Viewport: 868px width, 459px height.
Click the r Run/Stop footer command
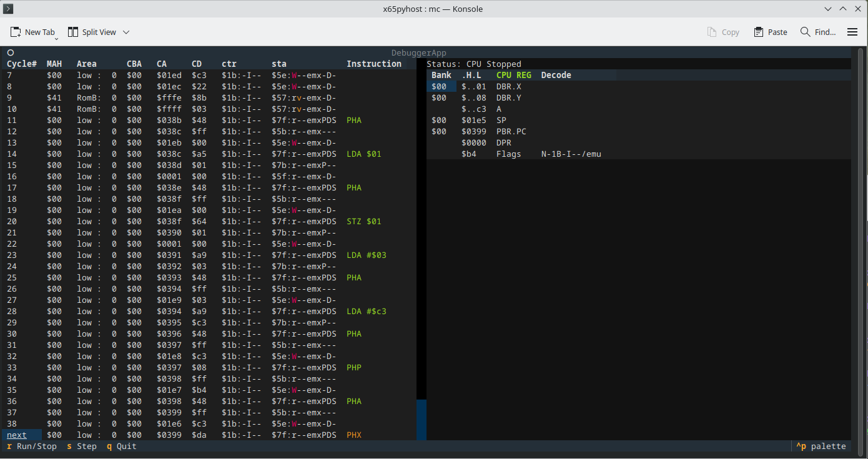click(32, 446)
